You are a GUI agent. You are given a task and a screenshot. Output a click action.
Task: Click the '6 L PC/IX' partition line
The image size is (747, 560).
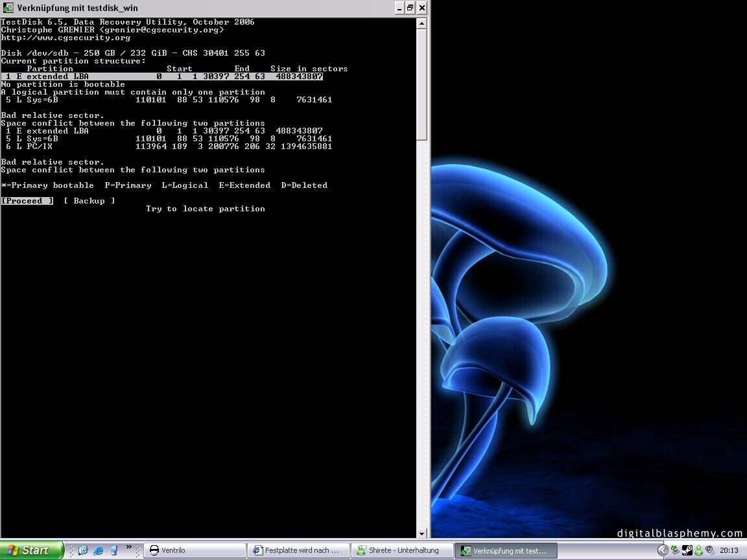tap(169, 146)
